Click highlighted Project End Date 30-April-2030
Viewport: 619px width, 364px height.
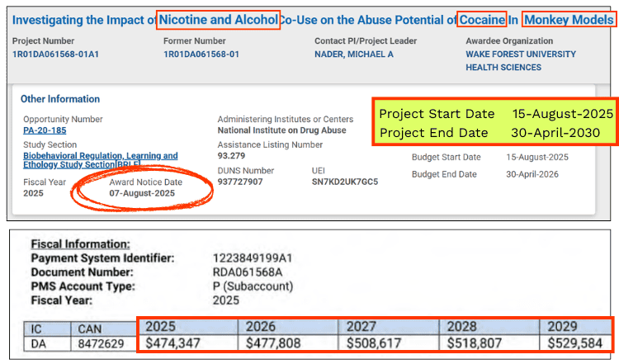coord(563,133)
